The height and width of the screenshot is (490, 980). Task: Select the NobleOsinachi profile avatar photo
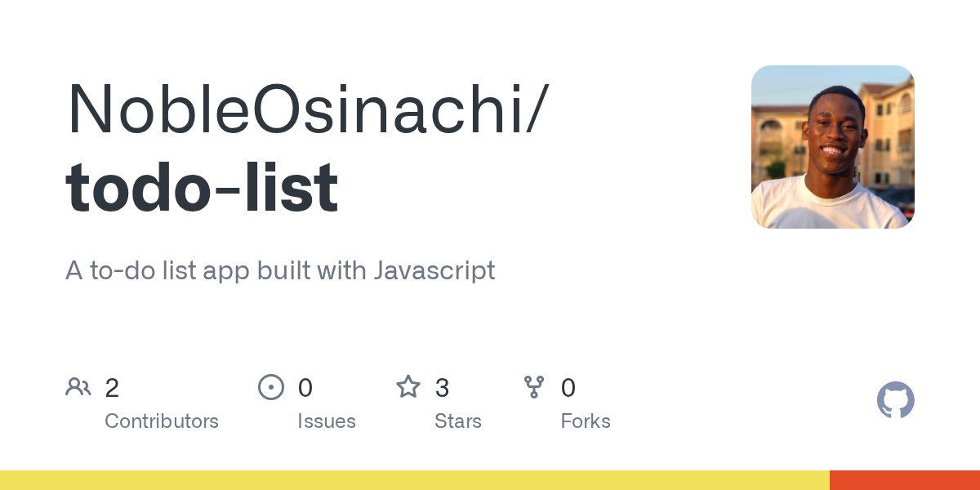pyautogui.click(x=833, y=147)
